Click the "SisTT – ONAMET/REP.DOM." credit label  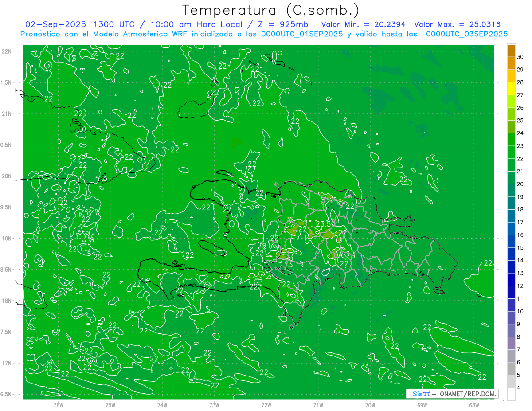pos(452,394)
